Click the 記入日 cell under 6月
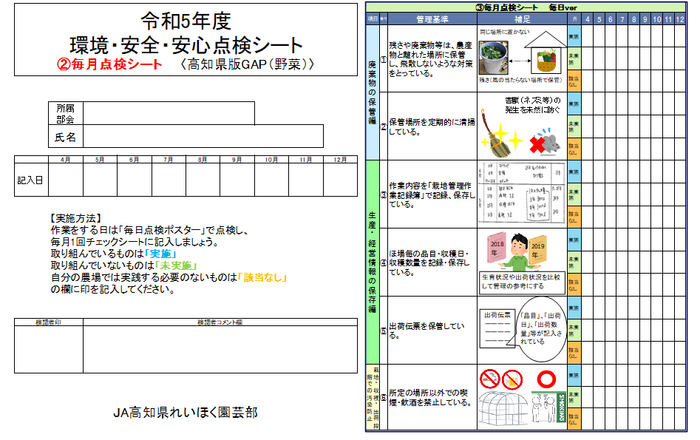This screenshot has height=440, width=700. point(134,180)
